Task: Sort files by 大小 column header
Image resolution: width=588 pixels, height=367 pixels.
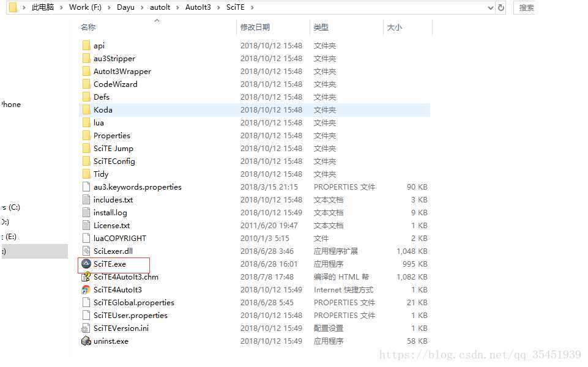Action: pos(395,27)
